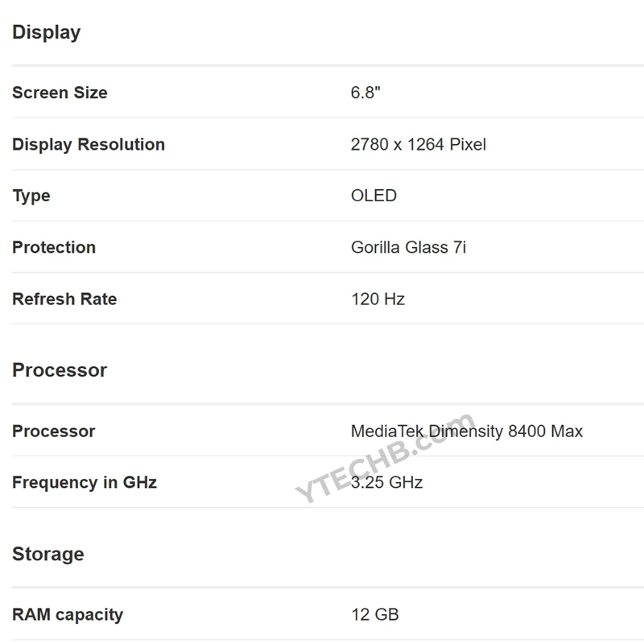Select the 120 Hz value

(x=378, y=299)
